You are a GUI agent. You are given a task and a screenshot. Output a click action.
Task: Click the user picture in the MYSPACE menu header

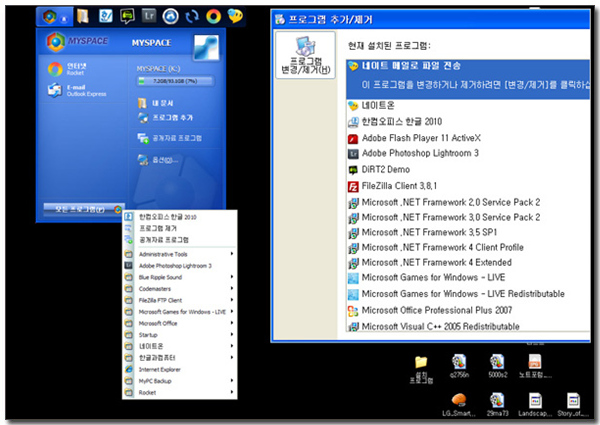point(206,47)
